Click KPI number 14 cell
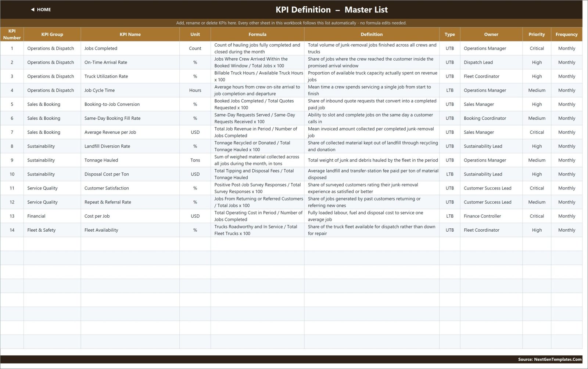Screen dimensions: 588x369 click(12, 230)
